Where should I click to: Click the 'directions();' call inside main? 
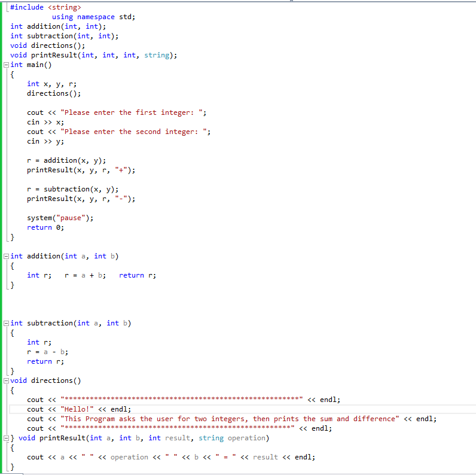pyautogui.click(x=54, y=93)
